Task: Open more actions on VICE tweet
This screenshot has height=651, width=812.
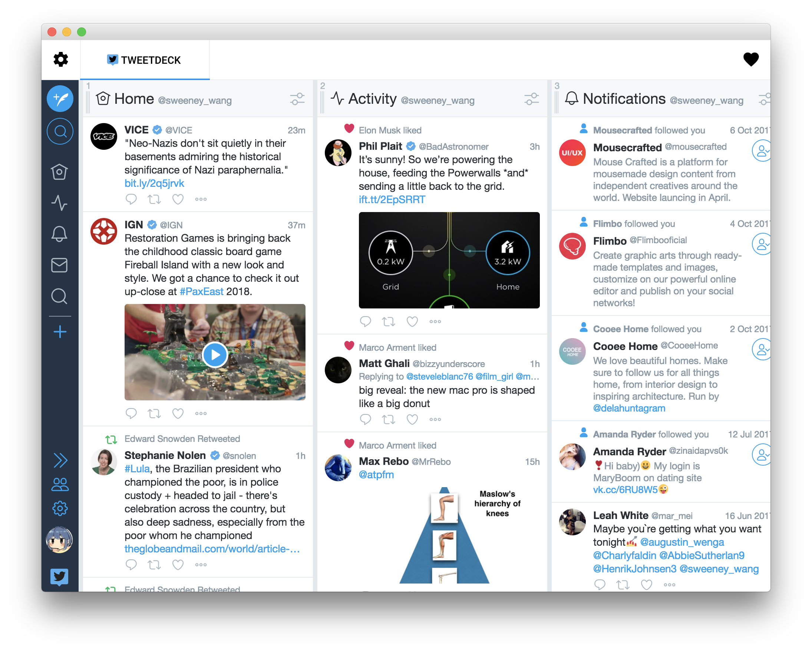Action: point(201,199)
